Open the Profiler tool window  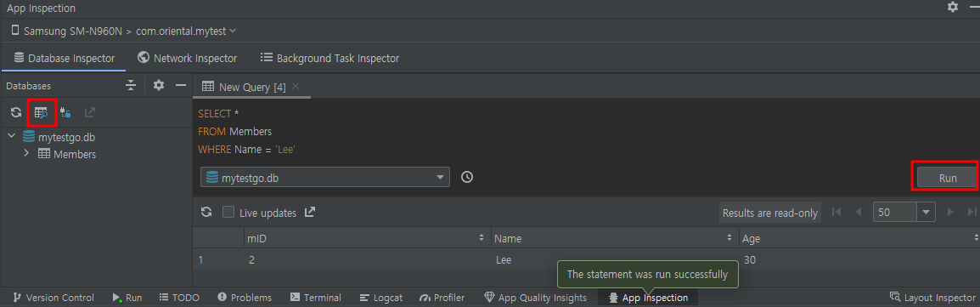pos(442,298)
